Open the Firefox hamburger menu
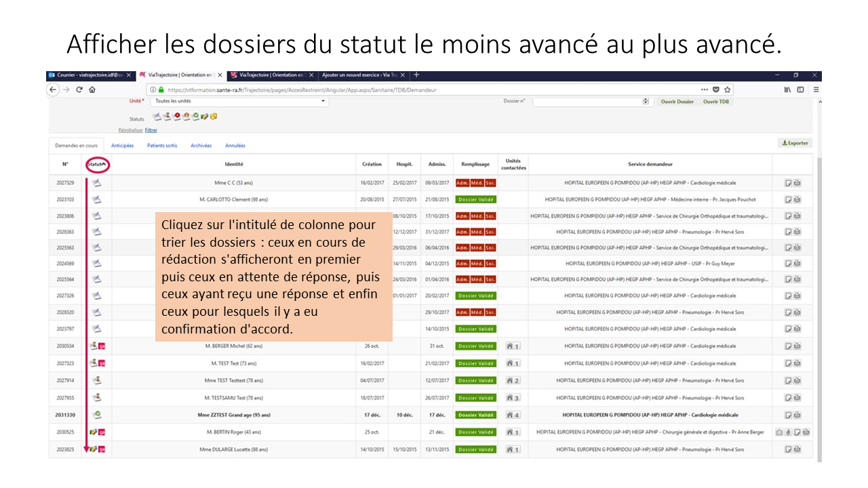The image size is (868, 488). coord(816,89)
